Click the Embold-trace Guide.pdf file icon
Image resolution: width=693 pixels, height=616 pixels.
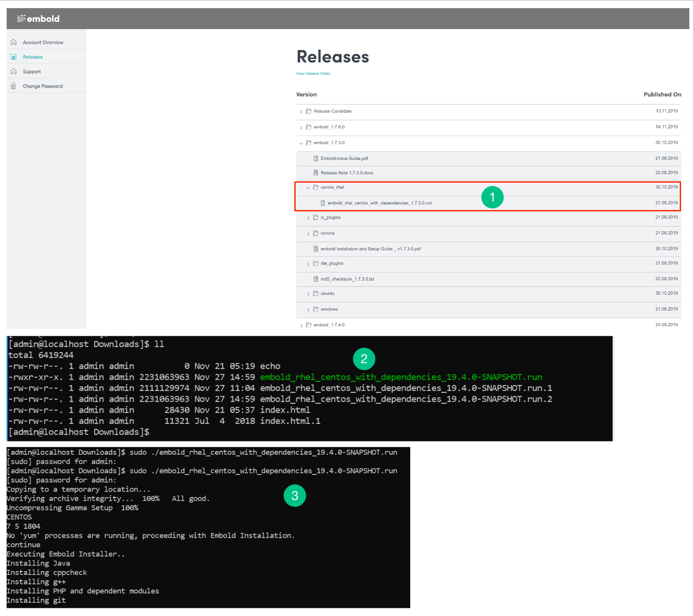pos(316,158)
